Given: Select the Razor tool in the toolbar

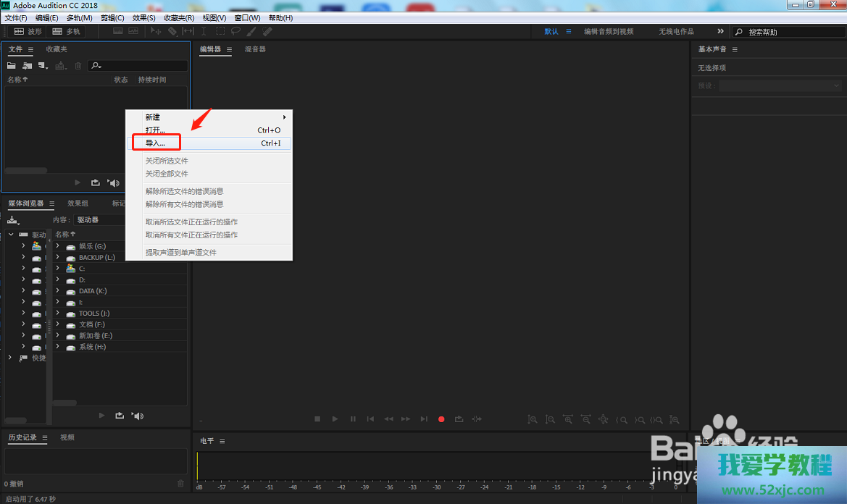Looking at the screenshot, I should [x=172, y=32].
